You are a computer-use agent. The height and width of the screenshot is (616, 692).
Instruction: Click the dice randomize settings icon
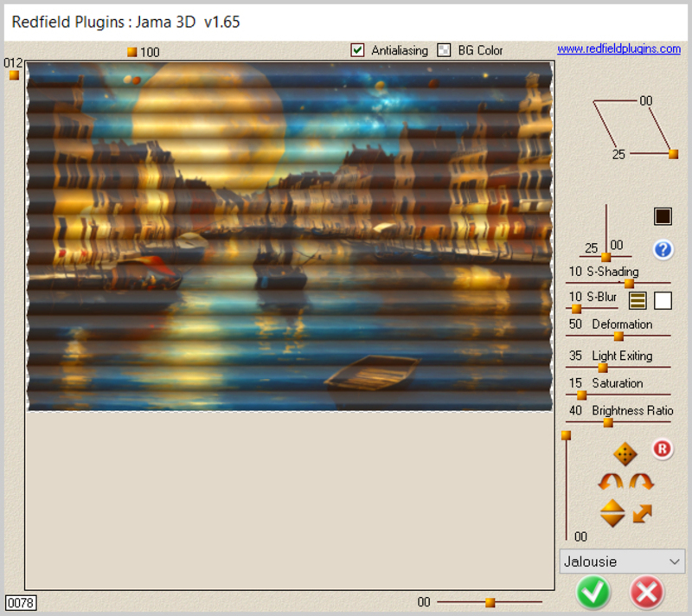[x=625, y=453]
